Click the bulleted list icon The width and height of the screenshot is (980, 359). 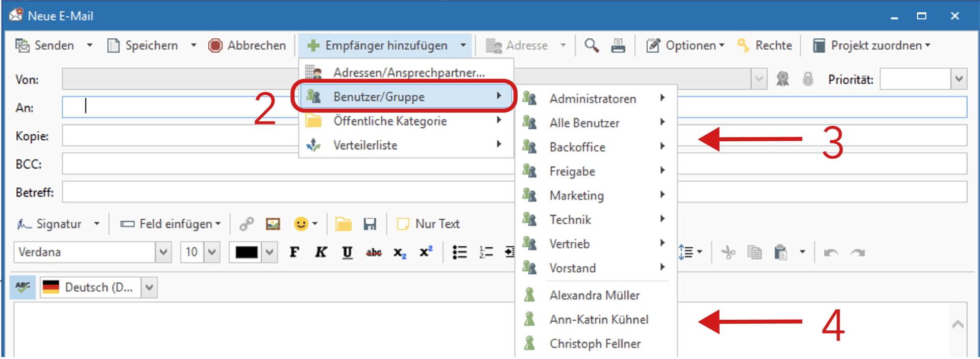coord(460,252)
